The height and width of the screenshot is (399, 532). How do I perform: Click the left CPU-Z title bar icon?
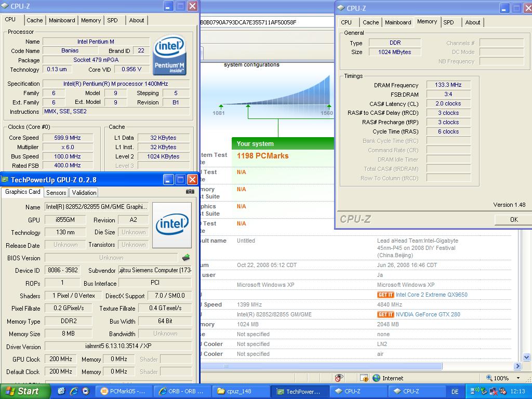click(x=5, y=6)
